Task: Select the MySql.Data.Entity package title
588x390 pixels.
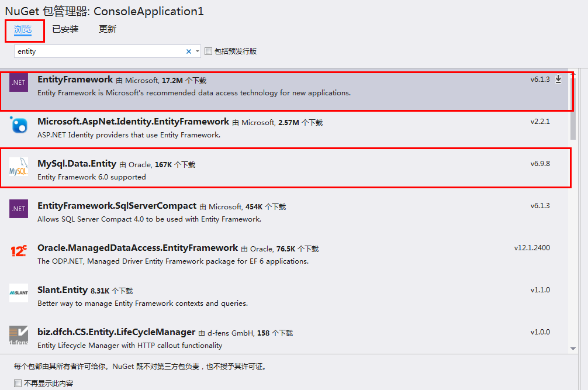Action: coord(77,164)
